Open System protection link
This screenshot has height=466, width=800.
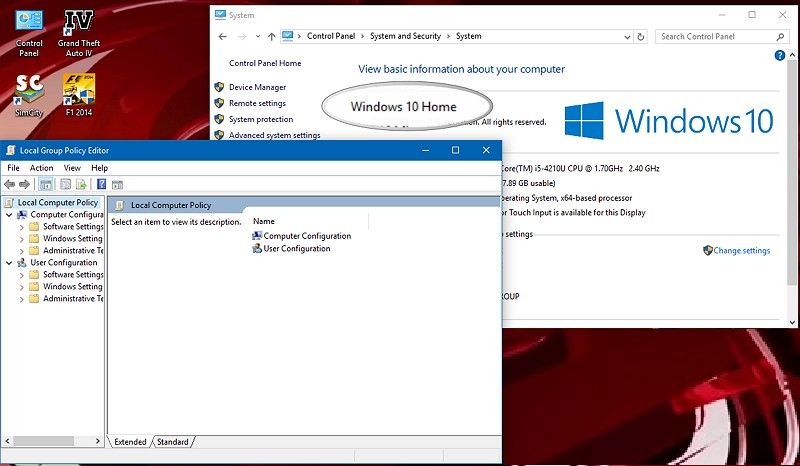point(261,119)
